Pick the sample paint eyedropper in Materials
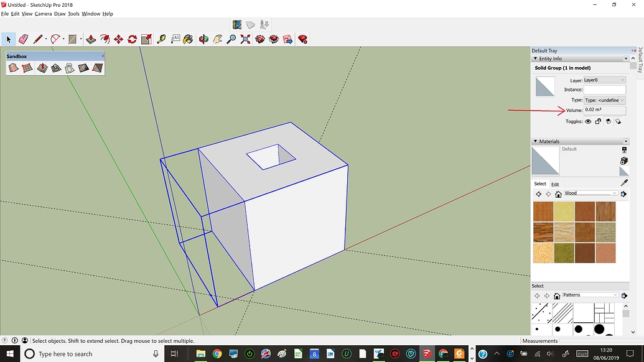 pos(625,182)
